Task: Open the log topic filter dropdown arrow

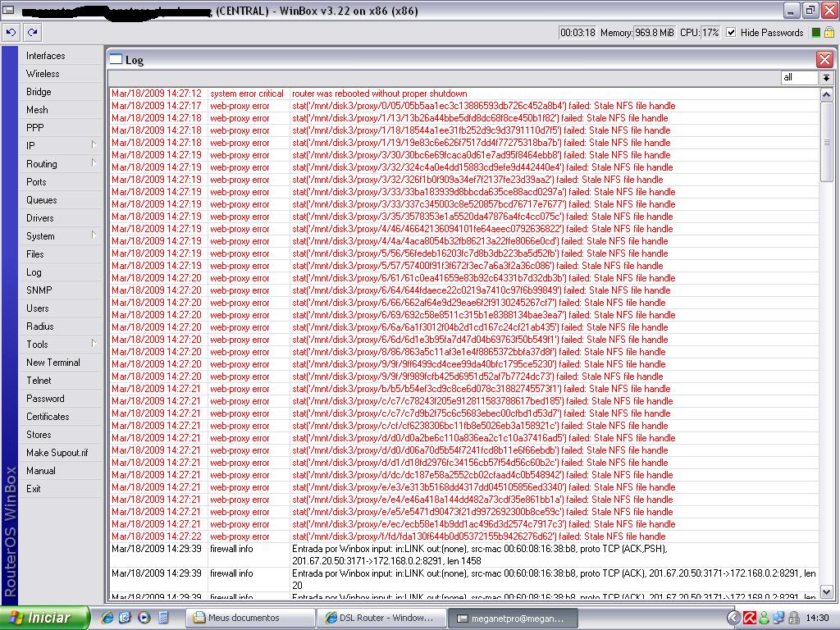Action: [x=826, y=78]
